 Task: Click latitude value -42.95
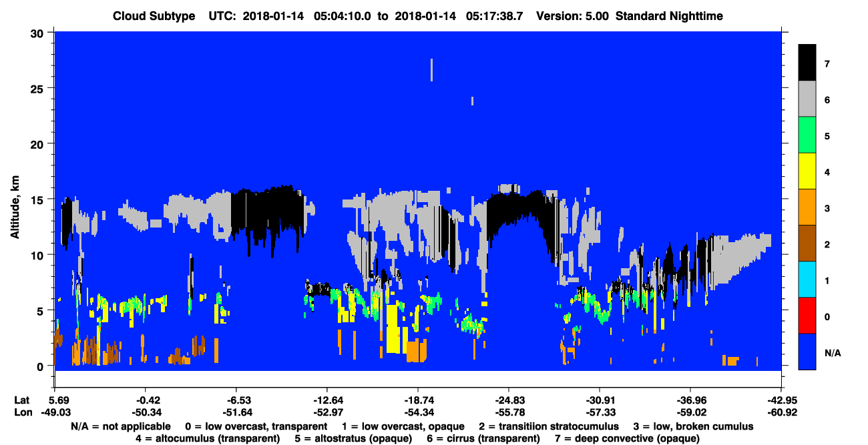coord(781,400)
